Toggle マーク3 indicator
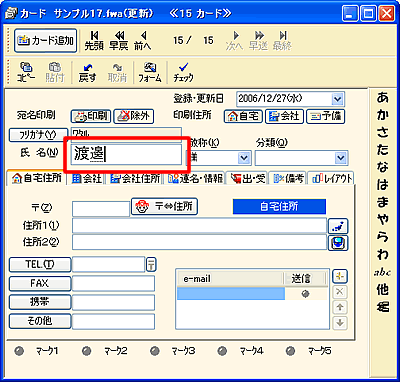 coord(154,351)
